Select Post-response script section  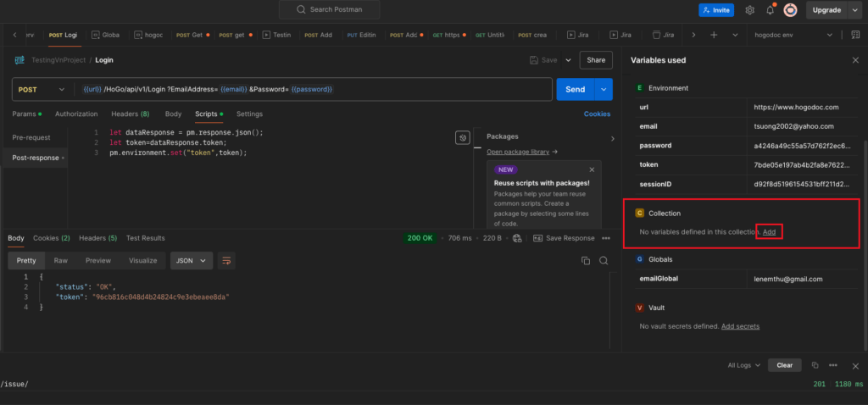tap(36, 158)
